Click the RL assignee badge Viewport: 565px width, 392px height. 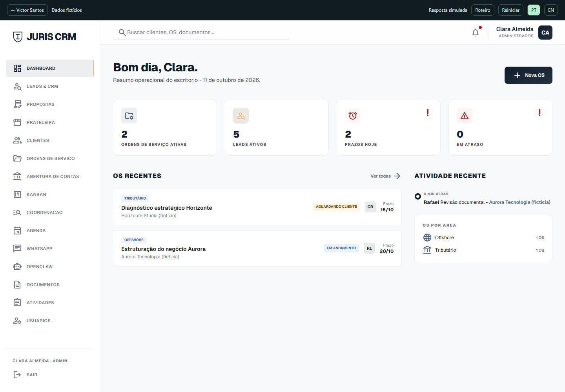click(x=369, y=248)
